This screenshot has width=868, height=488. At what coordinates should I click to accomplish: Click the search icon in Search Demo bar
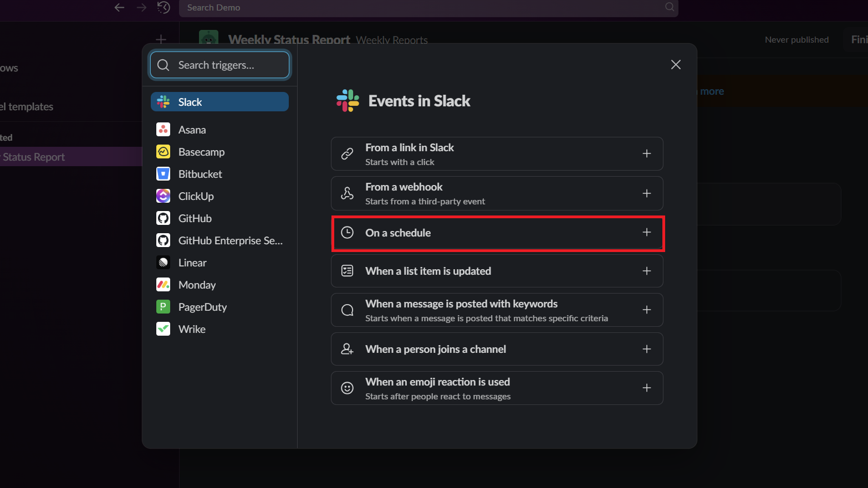(670, 7)
